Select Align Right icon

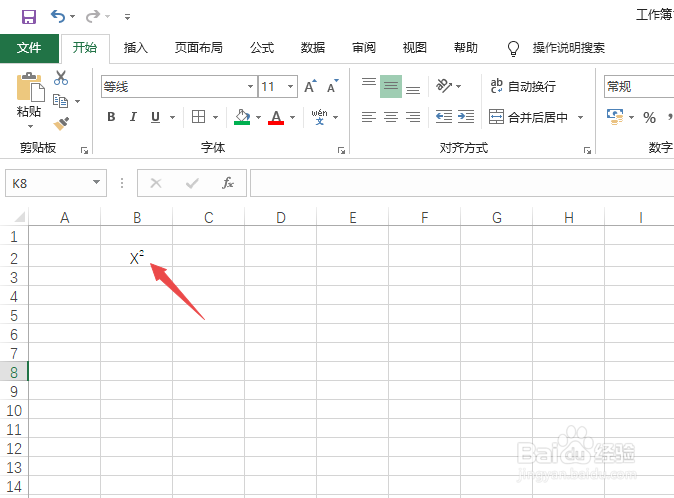click(x=413, y=117)
